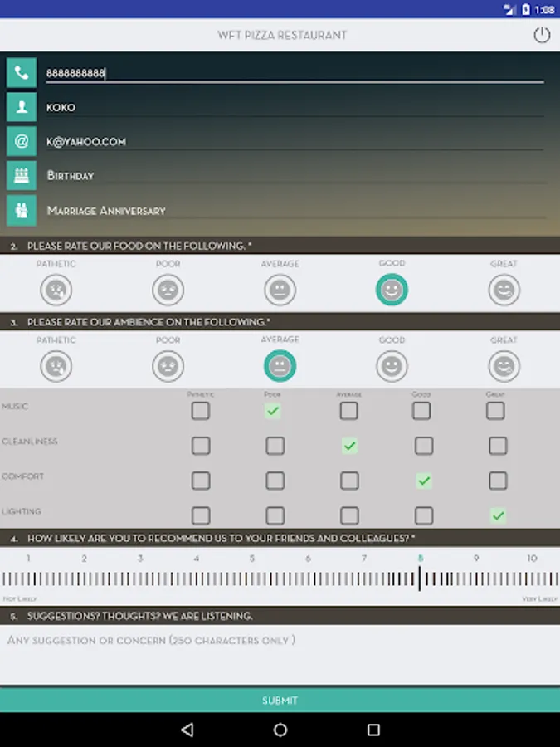Click the number 6 on recommendation scale
Screen dimensions: 560x747
[x=308, y=558]
